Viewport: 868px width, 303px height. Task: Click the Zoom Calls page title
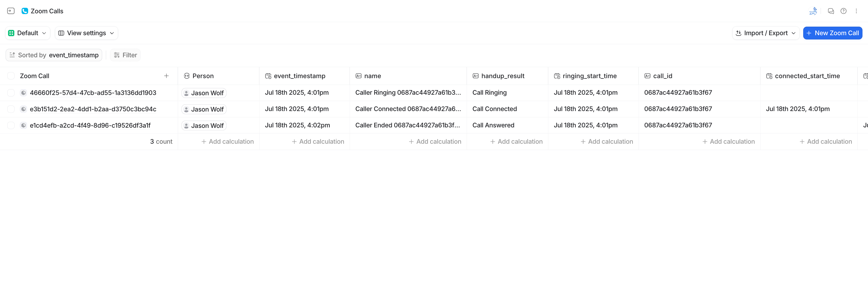click(x=47, y=11)
